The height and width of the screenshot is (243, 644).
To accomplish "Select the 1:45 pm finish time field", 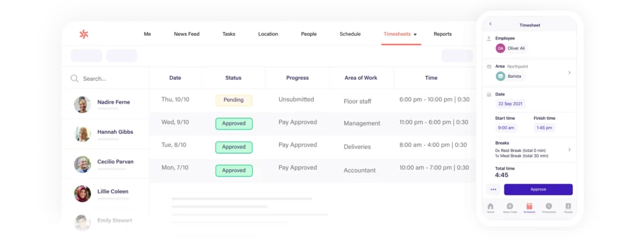I will click(544, 127).
